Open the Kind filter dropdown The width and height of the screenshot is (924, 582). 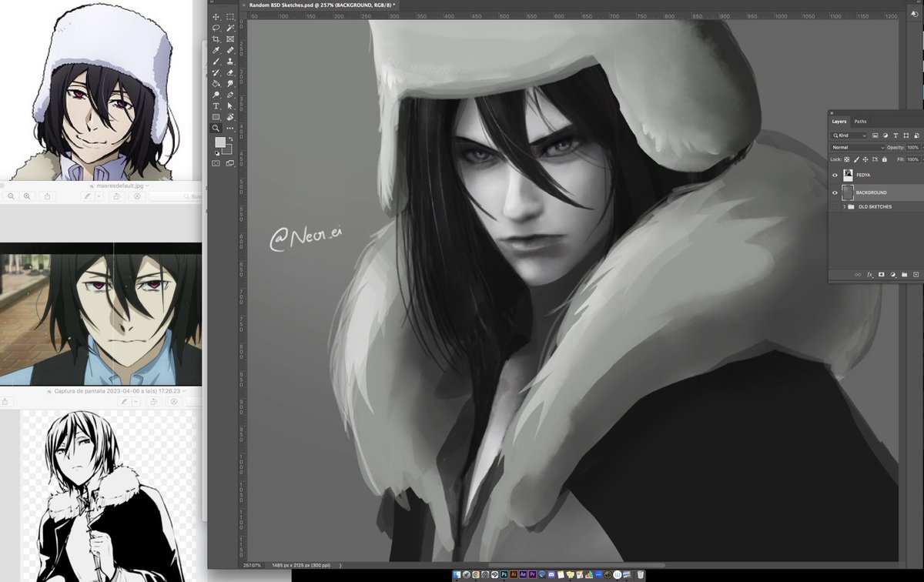849,135
